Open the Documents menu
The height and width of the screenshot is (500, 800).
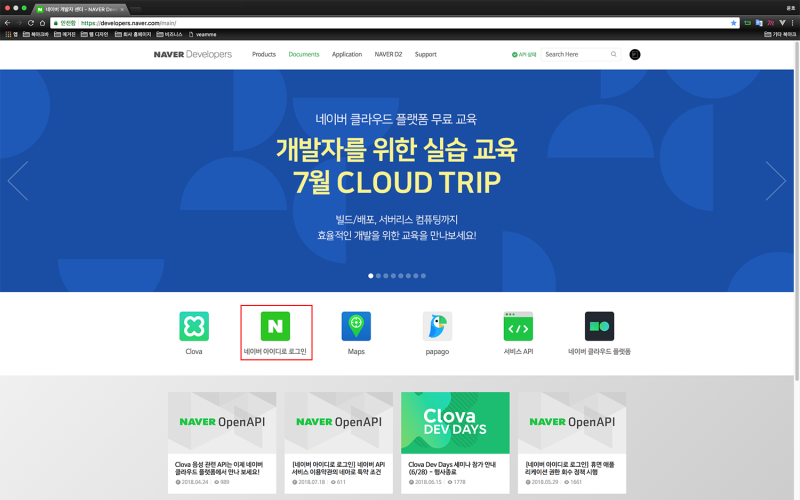(x=304, y=54)
